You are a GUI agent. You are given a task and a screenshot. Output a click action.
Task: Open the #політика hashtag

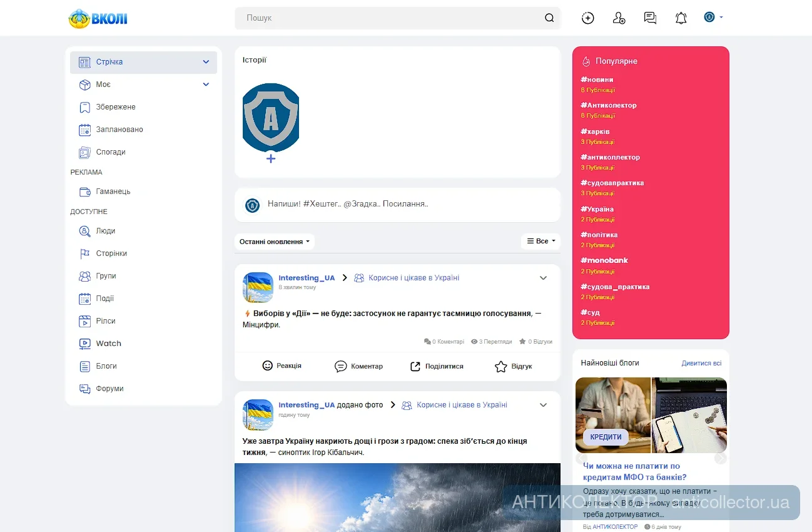[599, 235]
